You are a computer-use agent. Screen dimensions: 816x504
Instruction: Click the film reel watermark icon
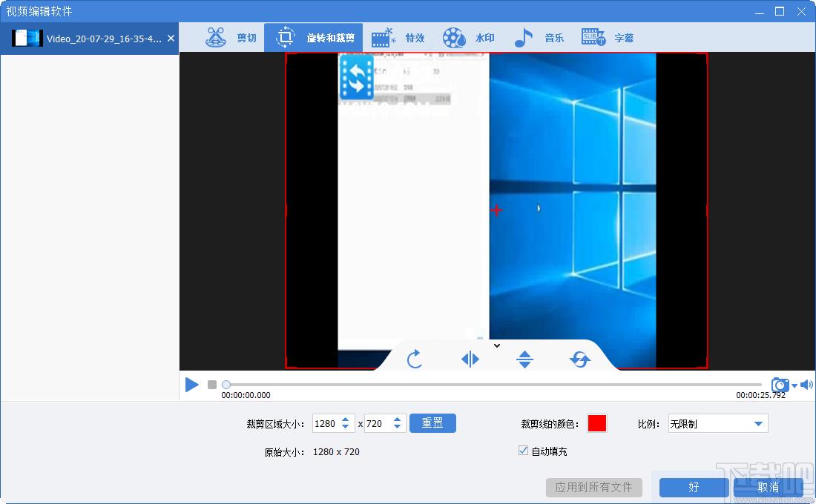coord(454,38)
